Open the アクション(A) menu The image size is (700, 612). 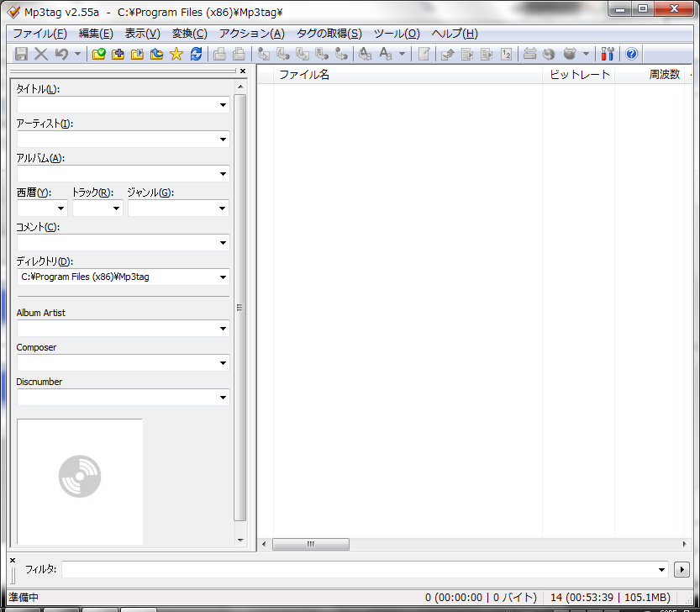(x=252, y=34)
